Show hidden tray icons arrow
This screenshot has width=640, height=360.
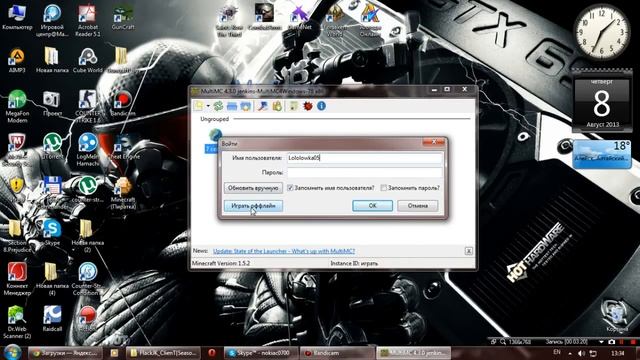[x=570, y=353]
